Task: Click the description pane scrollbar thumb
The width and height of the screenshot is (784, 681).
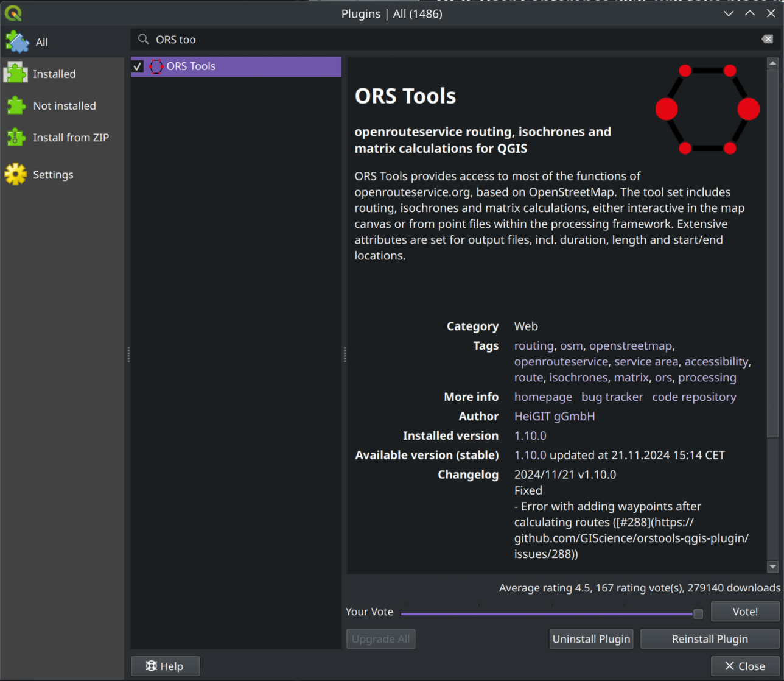Action: coord(772,253)
